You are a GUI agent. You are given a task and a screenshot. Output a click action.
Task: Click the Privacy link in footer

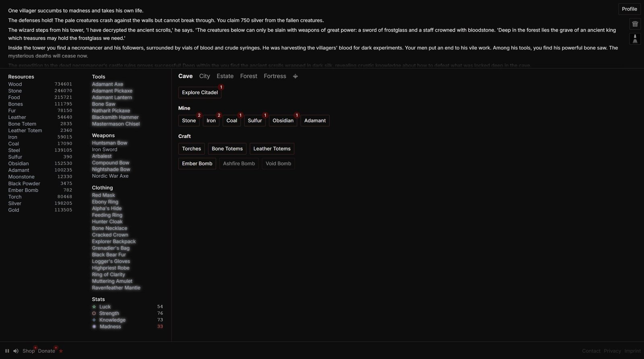pyautogui.click(x=612, y=351)
